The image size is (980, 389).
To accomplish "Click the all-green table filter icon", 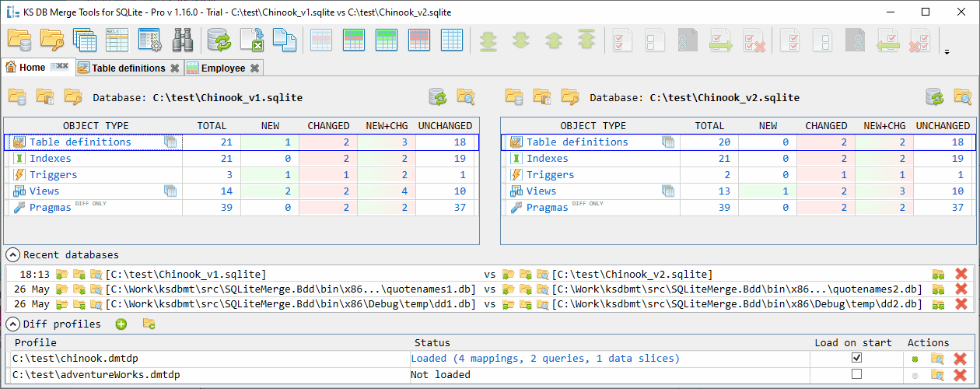I will (387, 40).
